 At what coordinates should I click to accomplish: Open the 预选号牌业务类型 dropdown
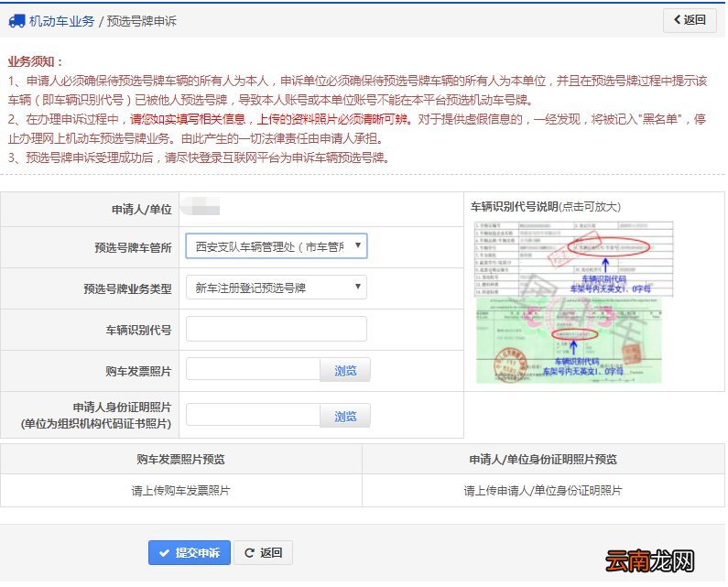click(277, 288)
